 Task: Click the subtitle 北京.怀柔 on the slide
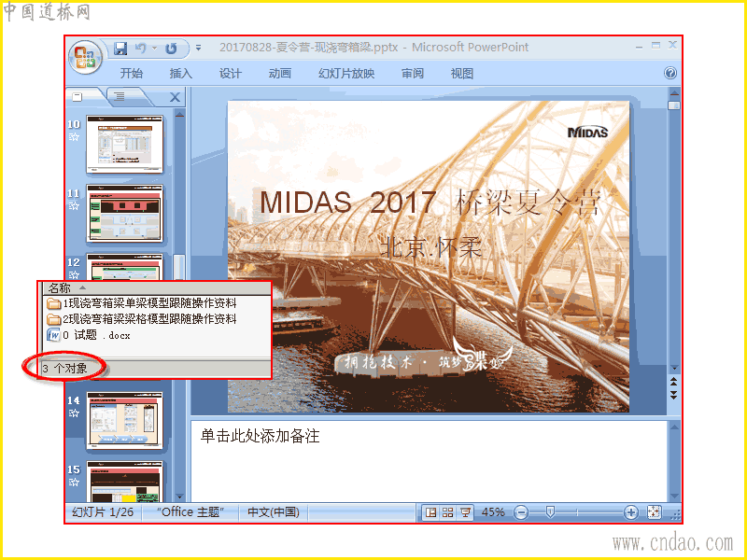430,247
